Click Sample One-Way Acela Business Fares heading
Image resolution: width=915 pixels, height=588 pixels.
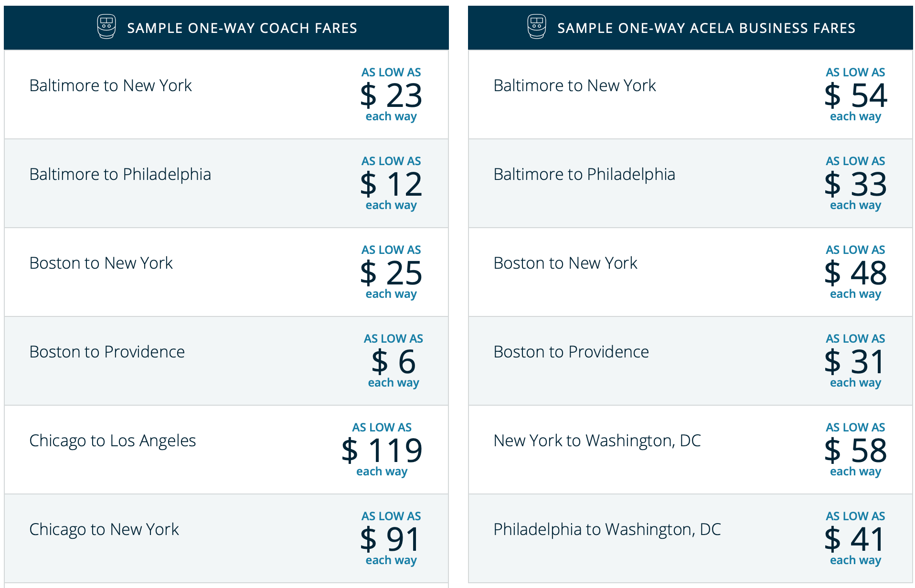(x=706, y=28)
